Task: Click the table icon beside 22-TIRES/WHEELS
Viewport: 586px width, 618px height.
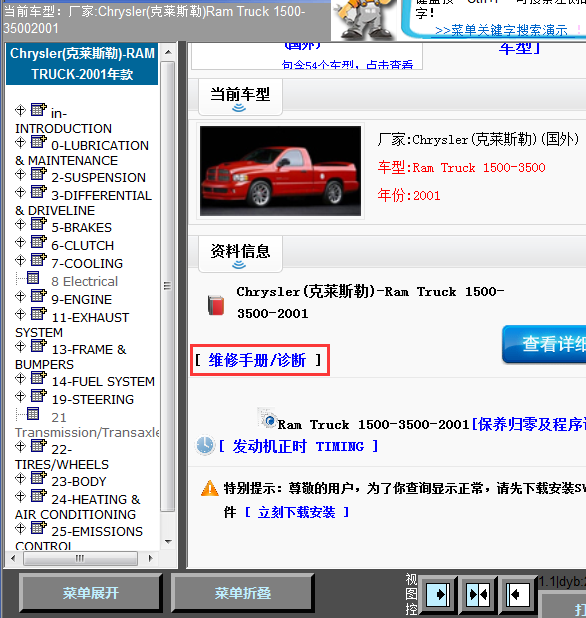Action: pyautogui.click(x=39, y=445)
